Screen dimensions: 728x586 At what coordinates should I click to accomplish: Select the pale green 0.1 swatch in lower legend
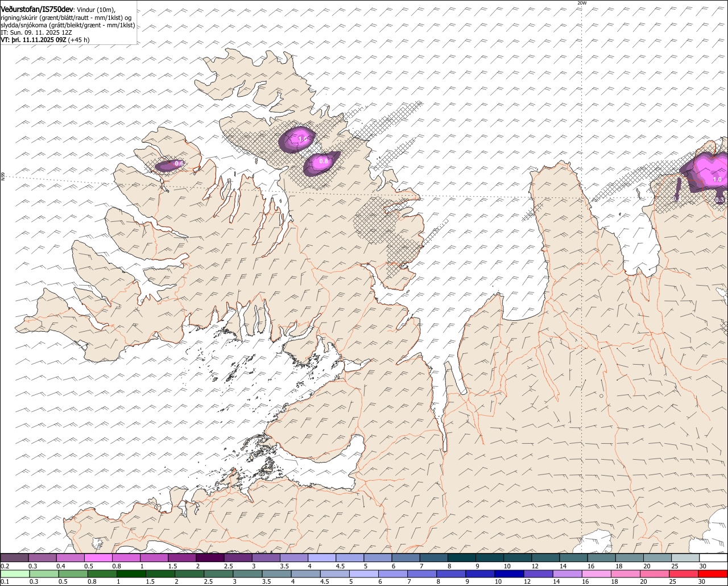pyautogui.click(x=15, y=573)
